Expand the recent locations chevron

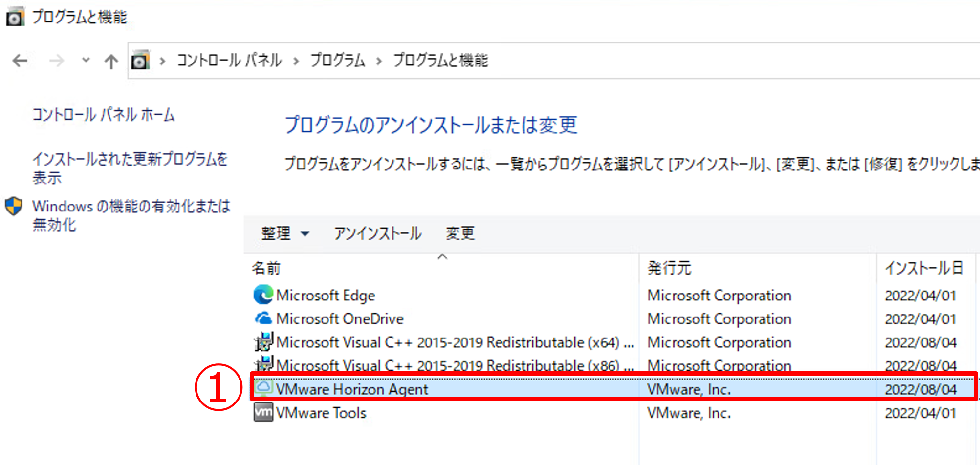[x=86, y=61]
